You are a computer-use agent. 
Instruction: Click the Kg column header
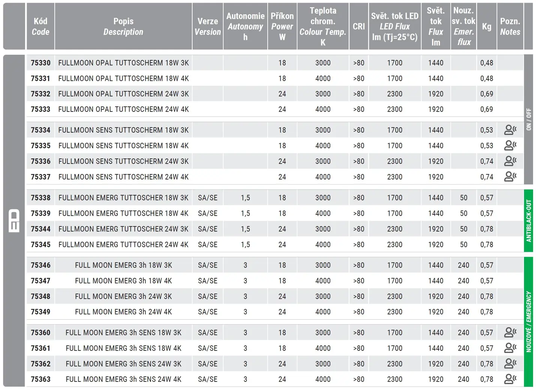[487, 27]
